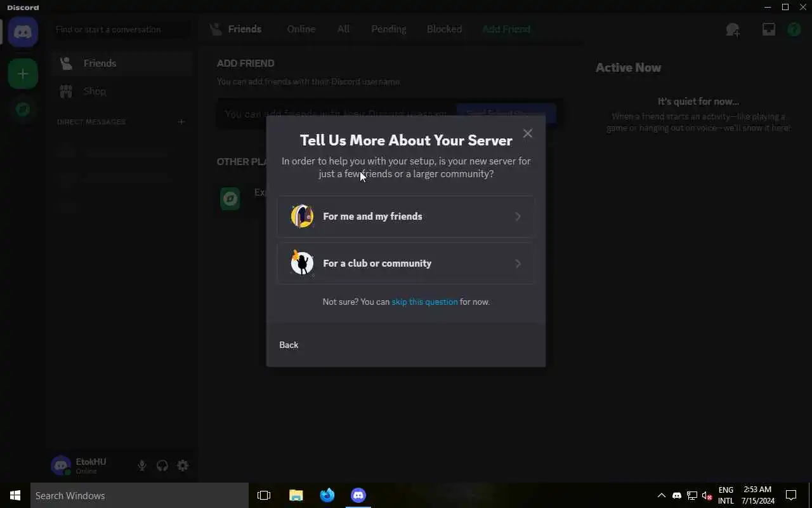The image size is (812, 508).
Task: Show hidden tray icons arrow
Action: [661, 495]
